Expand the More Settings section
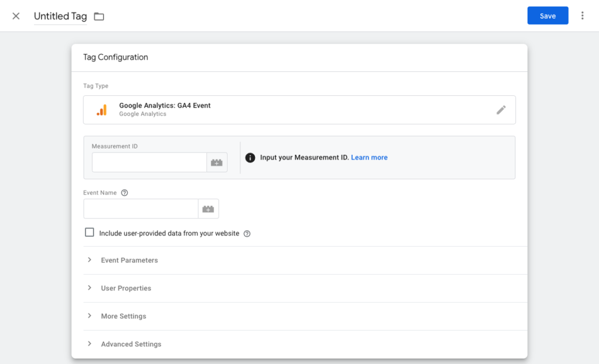The width and height of the screenshot is (599, 364). click(123, 316)
